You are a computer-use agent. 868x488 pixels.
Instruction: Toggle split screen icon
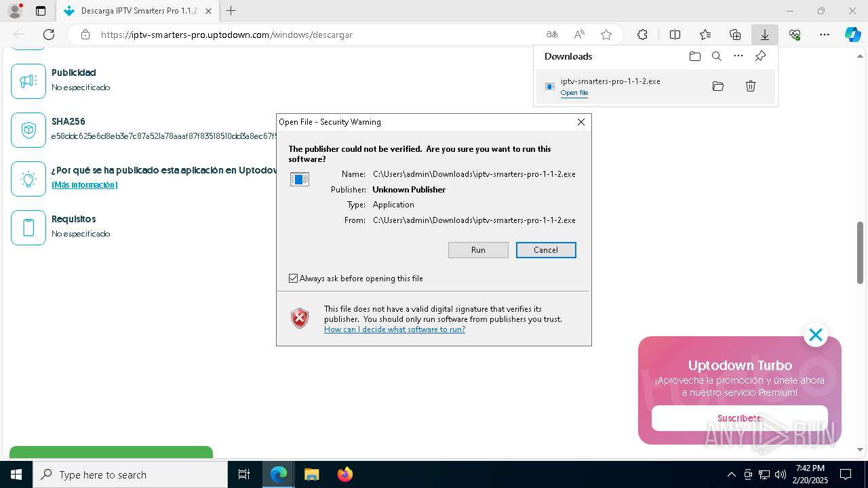(675, 35)
